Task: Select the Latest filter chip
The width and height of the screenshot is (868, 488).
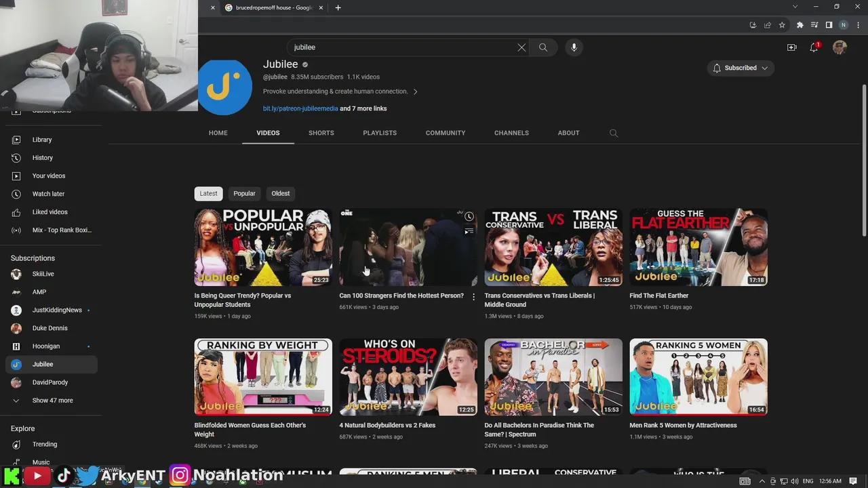Action: [x=208, y=193]
